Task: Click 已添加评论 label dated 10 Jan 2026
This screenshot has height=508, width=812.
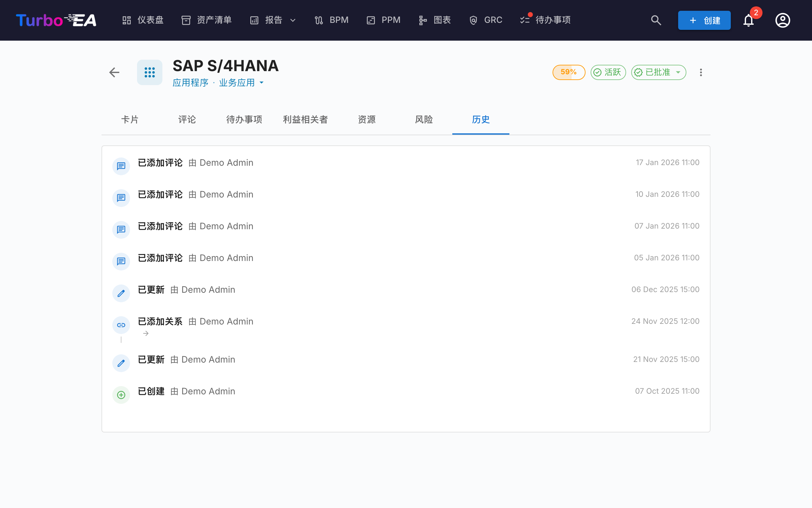Action: pyautogui.click(x=160, y=195)
